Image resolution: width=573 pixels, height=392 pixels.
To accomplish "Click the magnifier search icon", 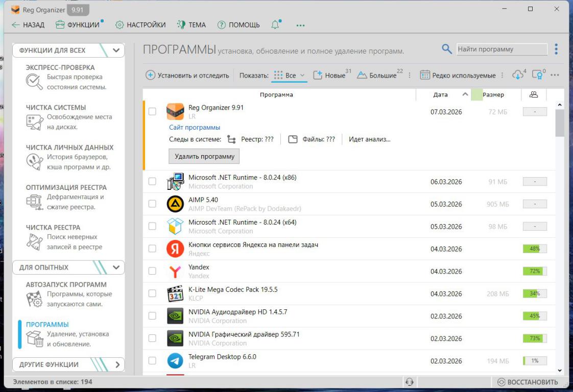I will coord(447,49).
